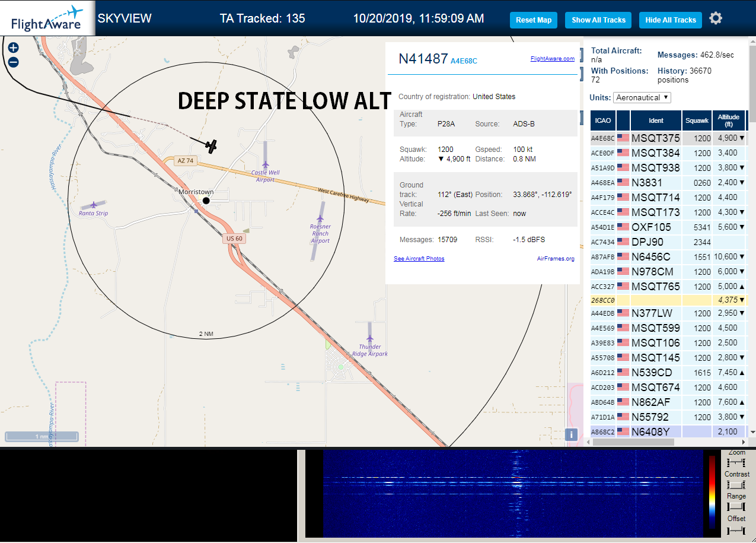Select the MSQT375 aircraft row
The image size is (756, 543).
click(x=668, y=138)
